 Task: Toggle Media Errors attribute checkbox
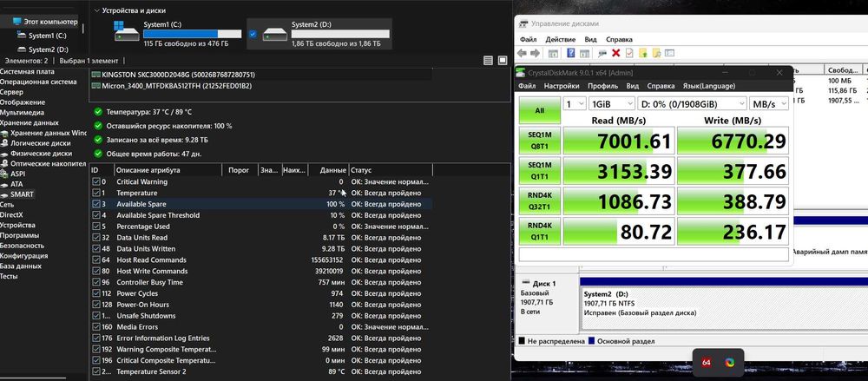pyautogui.click(x=96, y=326)
